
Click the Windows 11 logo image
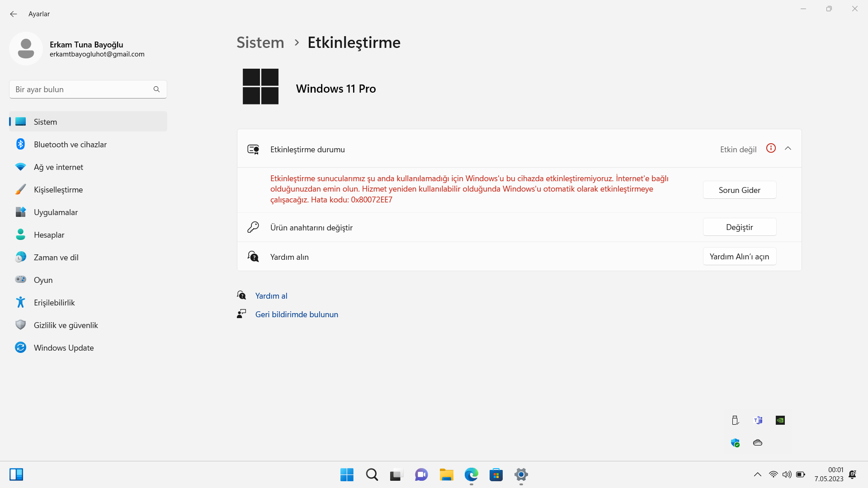point(260,86)
